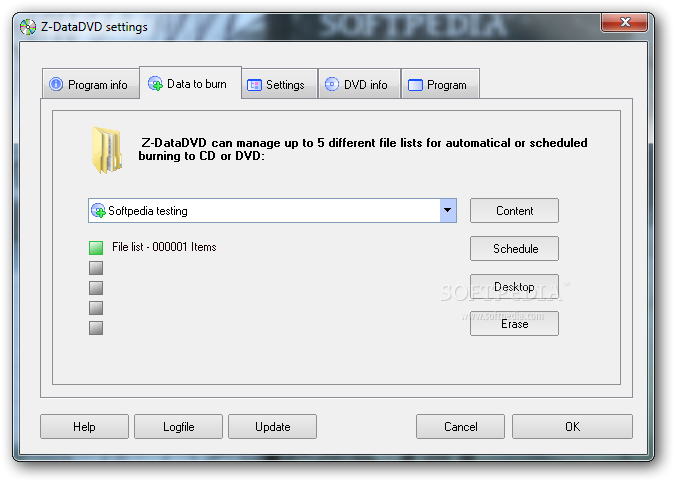Select the Data to burn tab
Screen dimensions: 675x482
tap(191, 83)
